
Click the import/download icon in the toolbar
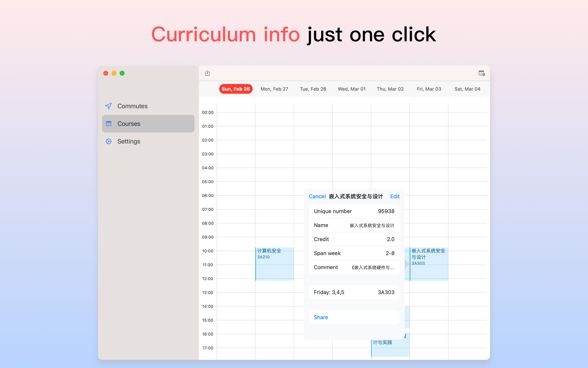click(207, 73)
